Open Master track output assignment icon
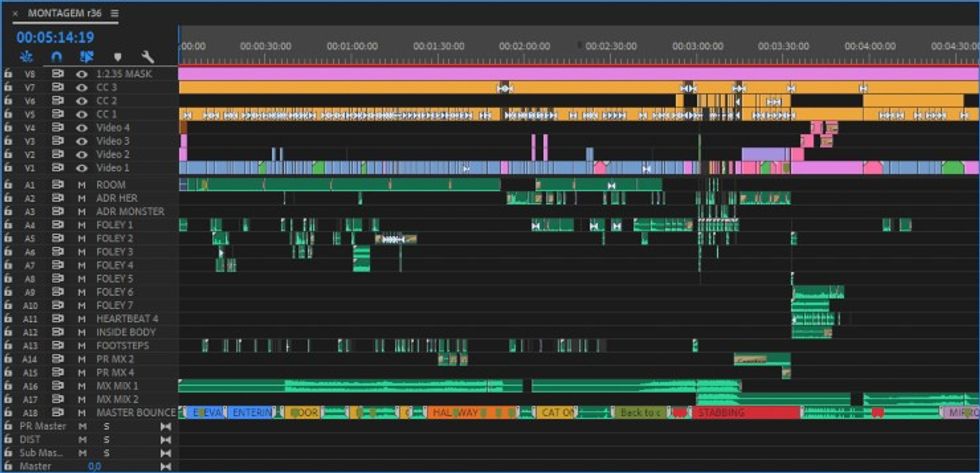 pyautogui.click(x=166, y=466)
